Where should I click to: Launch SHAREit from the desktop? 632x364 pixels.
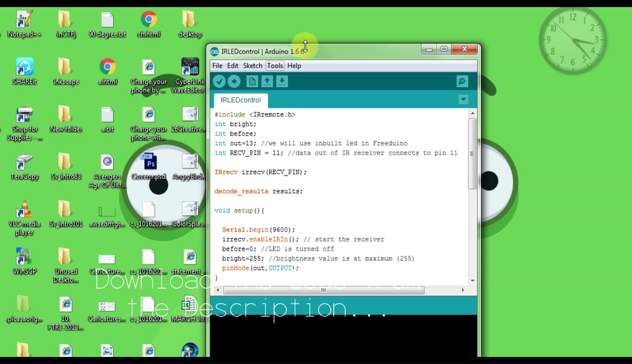click(24, 66)
